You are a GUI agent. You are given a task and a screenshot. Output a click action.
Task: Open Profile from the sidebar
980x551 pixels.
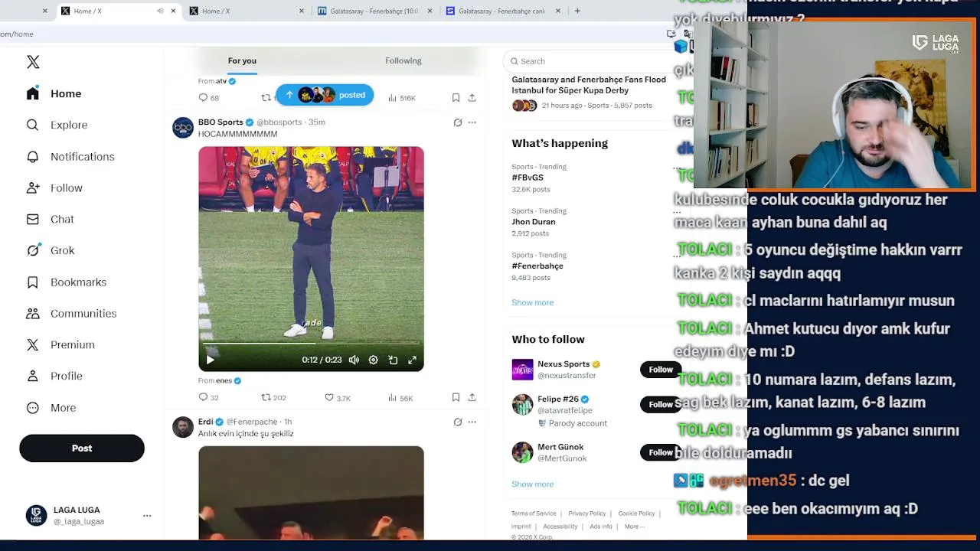54,376
